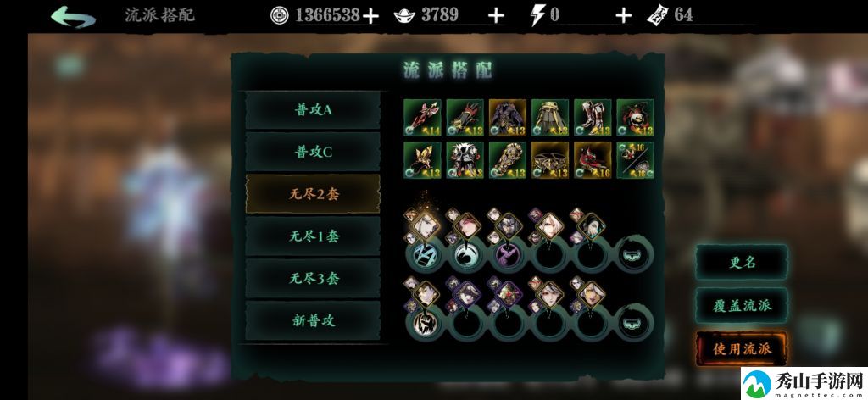Viewport: 868px width, 400px height.
Task: Select the 无尽3套 build tab
Action: click(314, 278)
